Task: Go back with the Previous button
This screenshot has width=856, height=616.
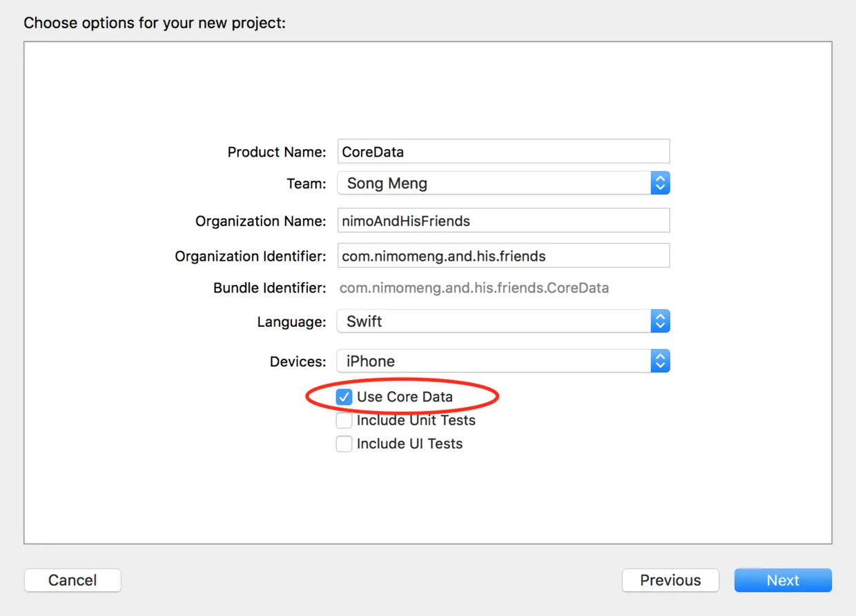Action: [670, 580]
